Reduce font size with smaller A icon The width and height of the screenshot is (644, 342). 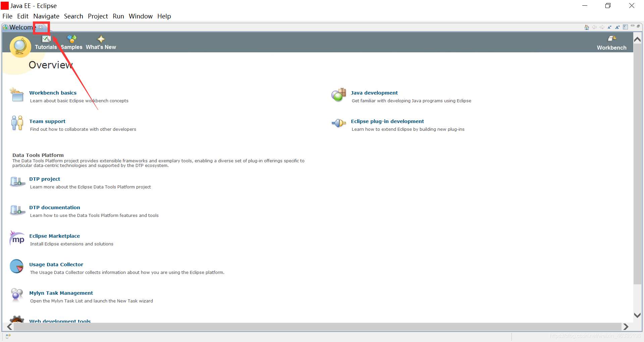[x=610, y=27]
